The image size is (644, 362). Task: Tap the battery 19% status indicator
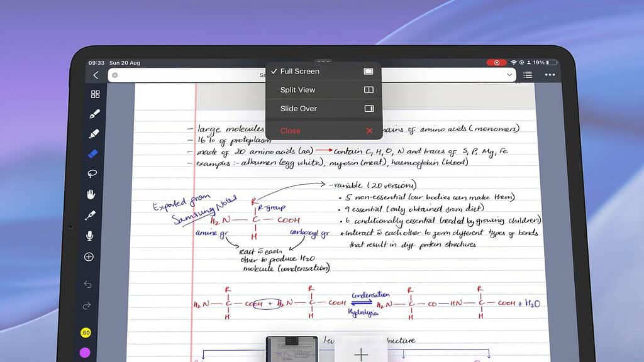545,62
